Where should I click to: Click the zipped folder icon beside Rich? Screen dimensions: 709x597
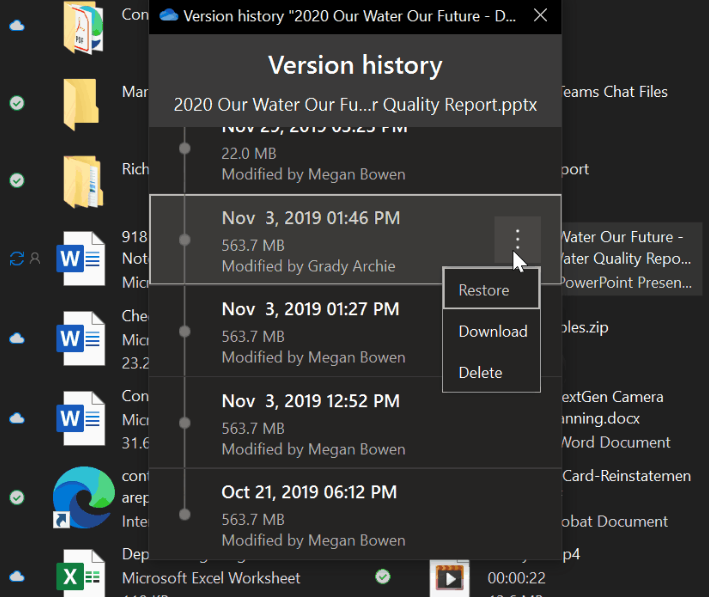pyautogui.click(x=84, y=181)
